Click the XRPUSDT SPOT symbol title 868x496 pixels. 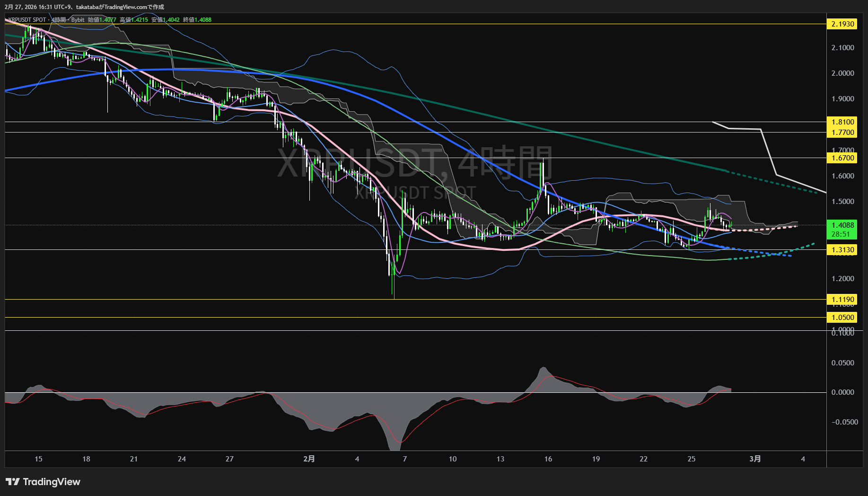27,20
